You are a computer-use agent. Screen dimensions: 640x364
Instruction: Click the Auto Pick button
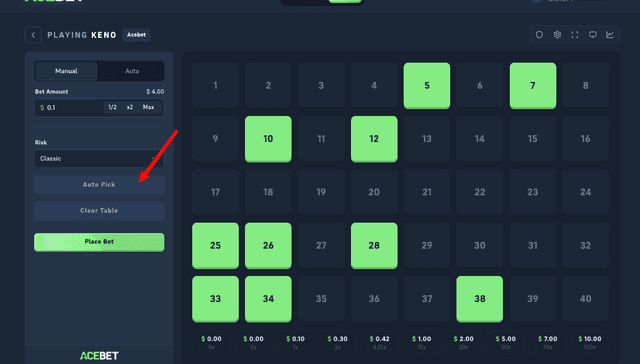99,185
